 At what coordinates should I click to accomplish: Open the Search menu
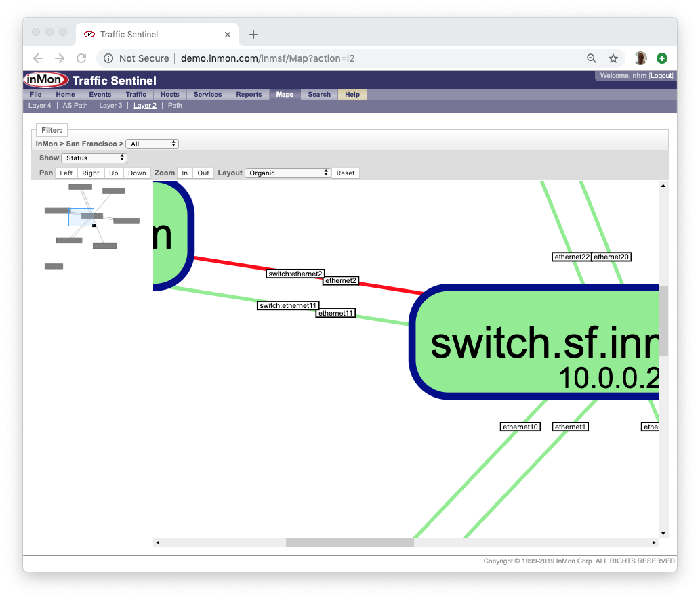point(319,95)
